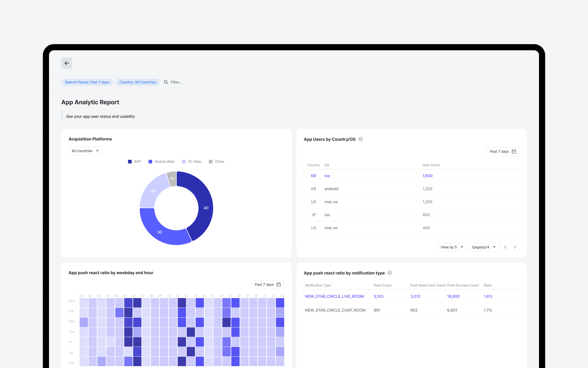Go to next page of users table

pos(515,247)
